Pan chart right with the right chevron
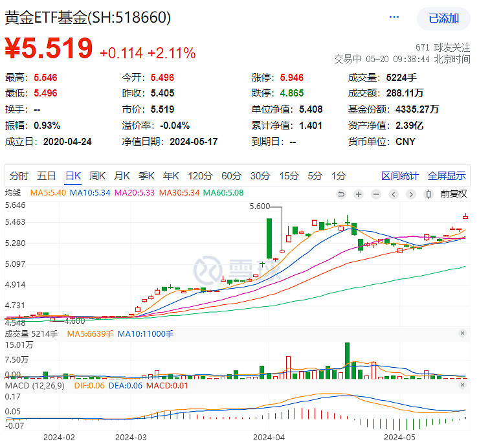The image size is (479, 448). (411, 194)
